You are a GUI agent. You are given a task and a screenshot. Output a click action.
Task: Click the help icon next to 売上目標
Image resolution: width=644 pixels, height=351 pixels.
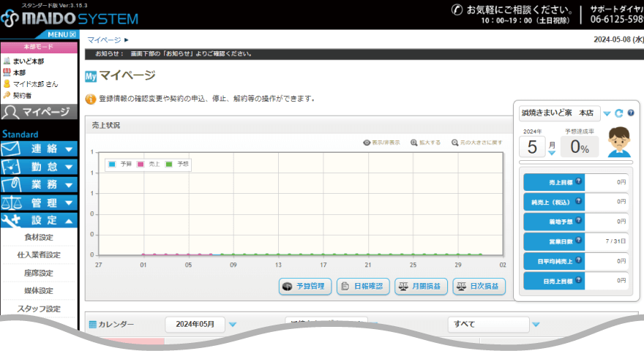click(x=578, y=181)
